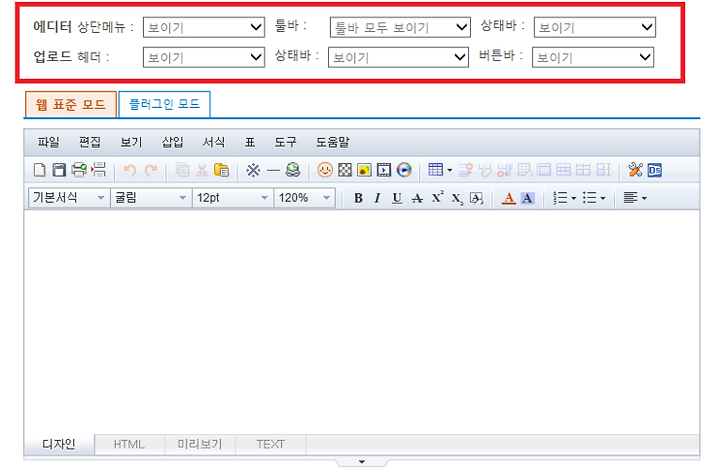Select the TEXT view tab

(x=270, y=445)
